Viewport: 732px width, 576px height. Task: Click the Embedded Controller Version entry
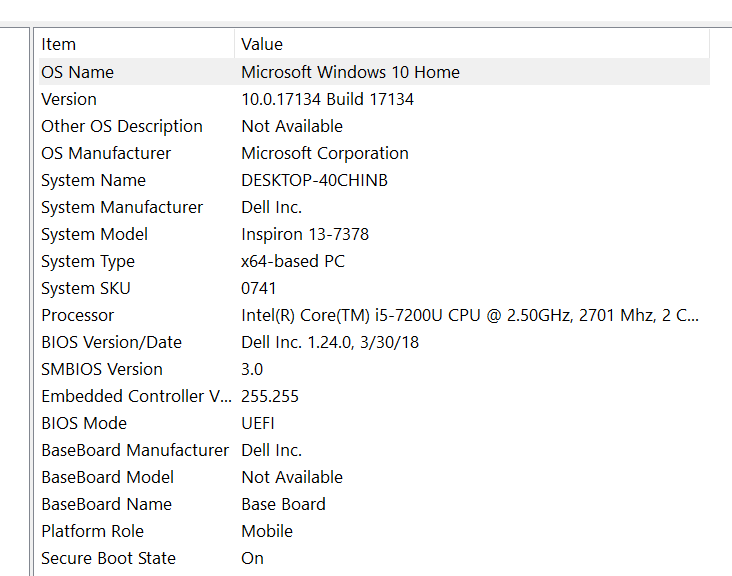136,396
